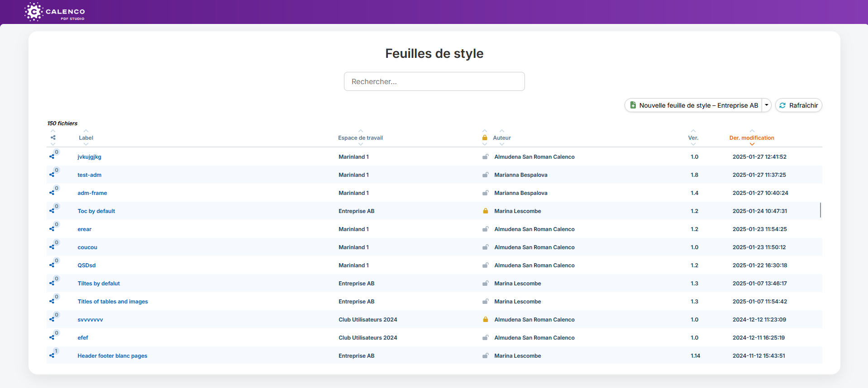Click the Rechercher search field
The height and width of the screenshot is (388, 868).
coord(434,81)
